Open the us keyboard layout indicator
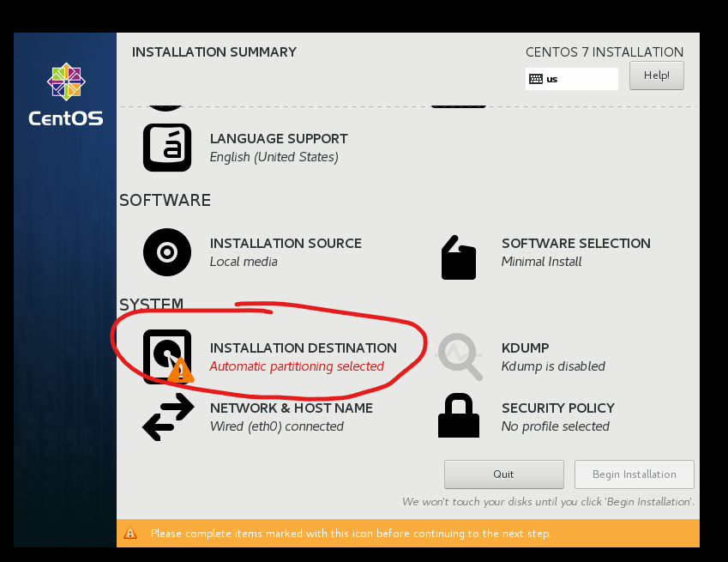728x562 pixels. coord(572,79)
